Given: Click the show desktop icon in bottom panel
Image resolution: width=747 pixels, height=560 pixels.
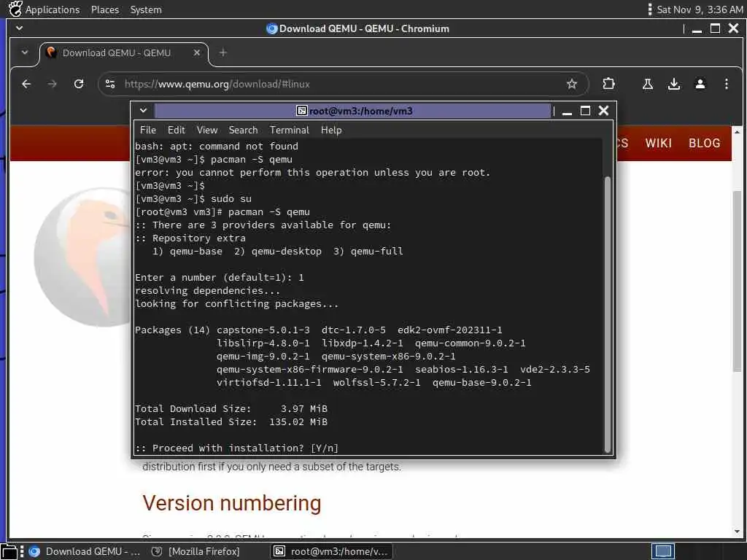Looking at the screenshot, I should [x=9, y=551].
